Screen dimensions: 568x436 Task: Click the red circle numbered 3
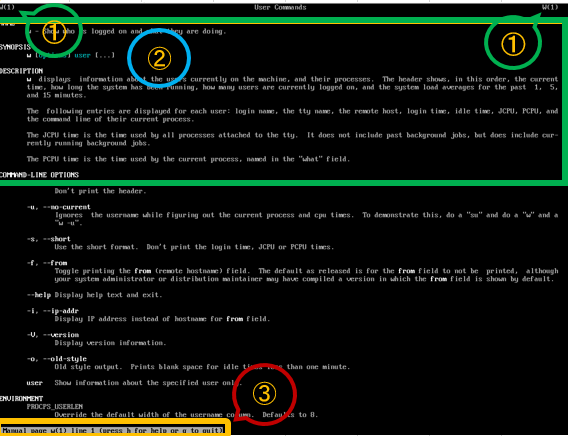264,394
